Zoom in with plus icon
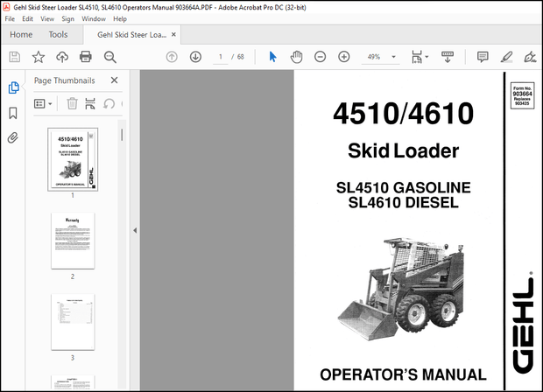Image resolution: width=543 pixels, height=392 pixels. click(344, 57)
